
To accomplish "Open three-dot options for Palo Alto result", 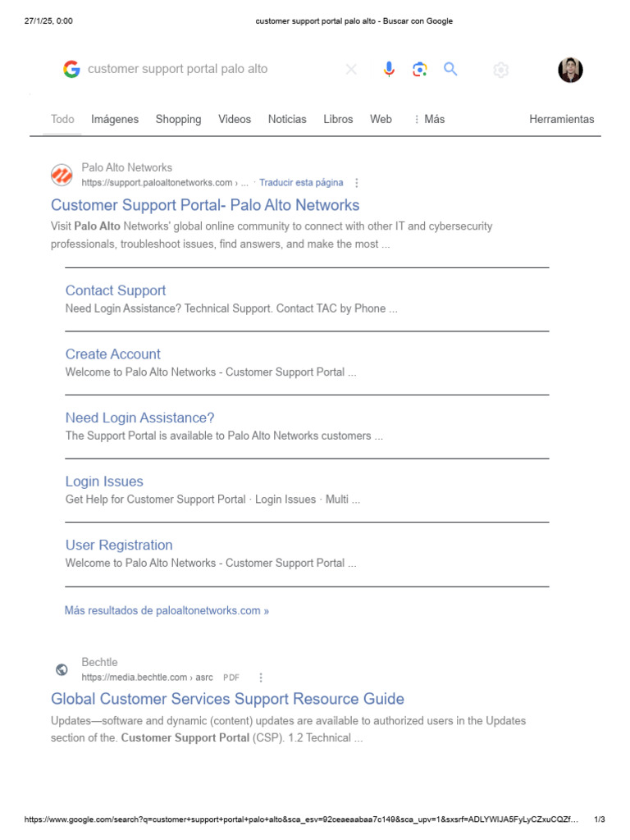I will coord(357,183).
